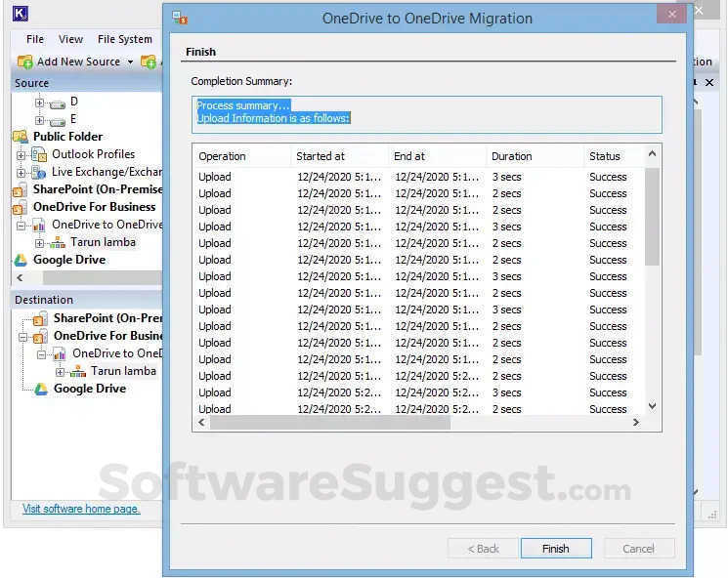Click the Public Folder icon
The image size is (728, 578).
[21, 137]
